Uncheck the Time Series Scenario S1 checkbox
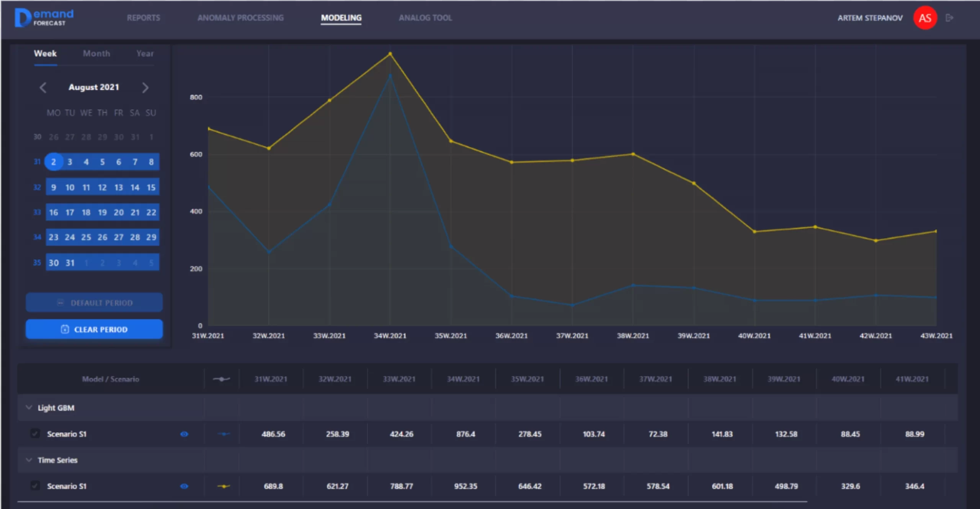The image size is (980, 509). pyautogui.click(x=35, y=486)
